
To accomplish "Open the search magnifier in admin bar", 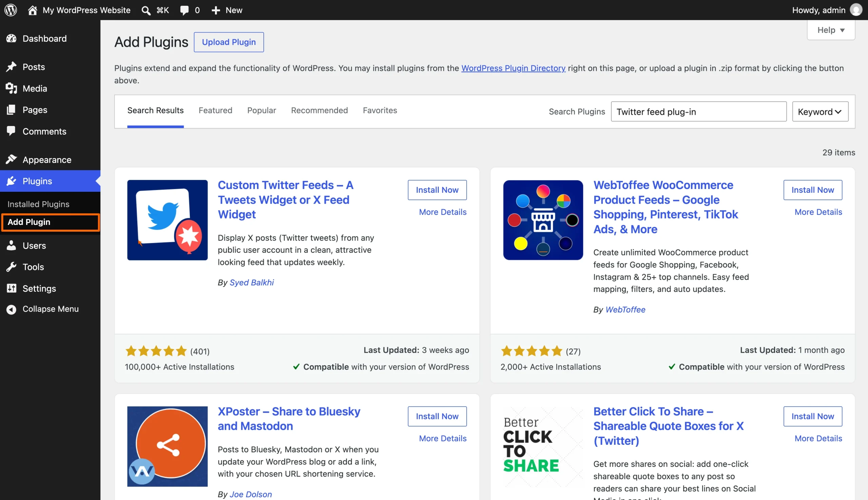I will tap(146, 10).
